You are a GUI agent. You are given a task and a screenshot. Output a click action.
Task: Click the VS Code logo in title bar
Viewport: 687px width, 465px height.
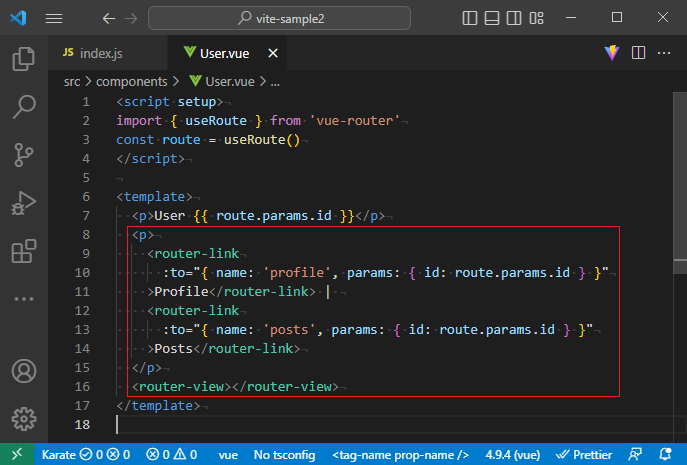pos(18,18)
